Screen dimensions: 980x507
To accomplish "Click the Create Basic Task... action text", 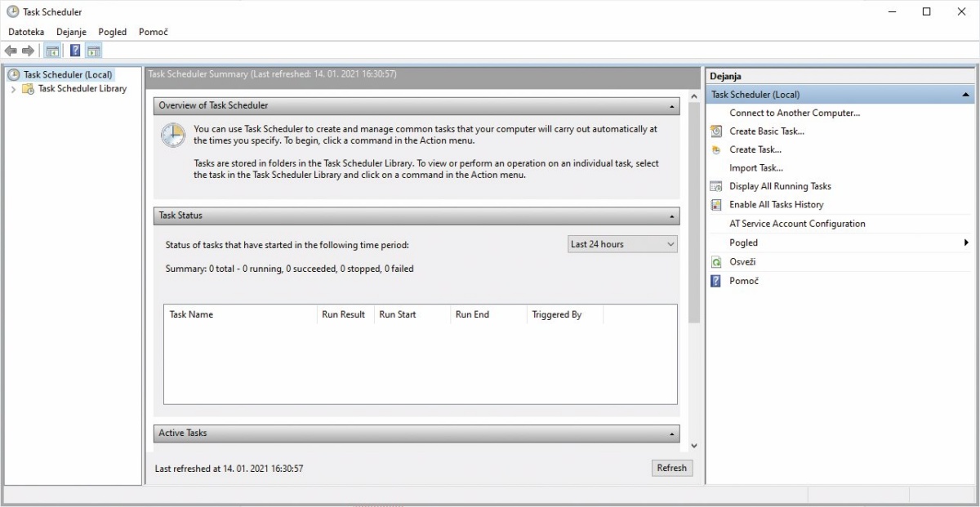I will [x=767, y=131].
